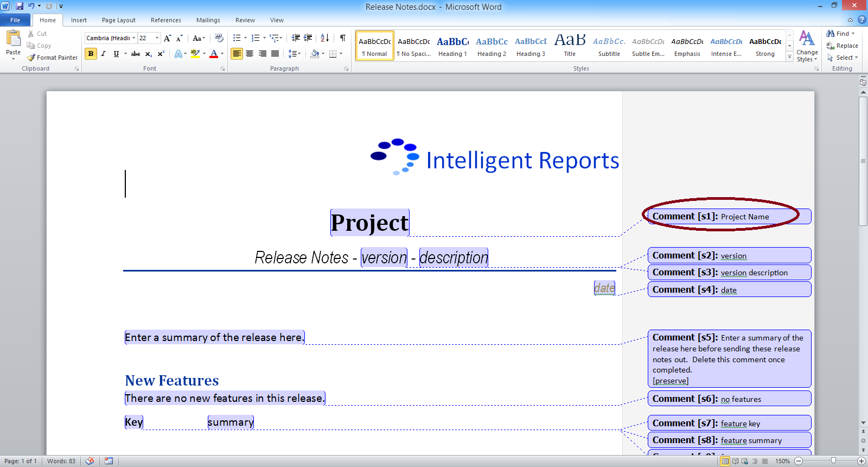The height and width of the screenshot is (467, 868).
Task: Center the paragraph text
Action: [x=250, y=54]
